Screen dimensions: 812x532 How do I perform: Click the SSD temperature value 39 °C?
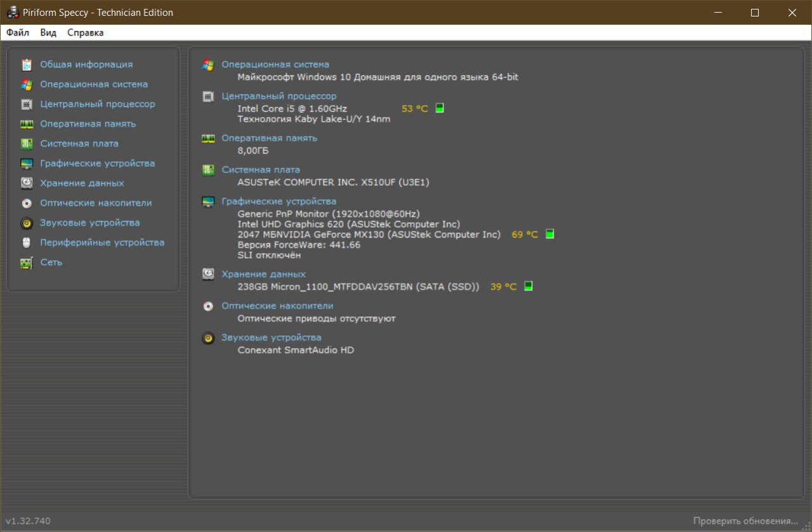tap(504, 287)
